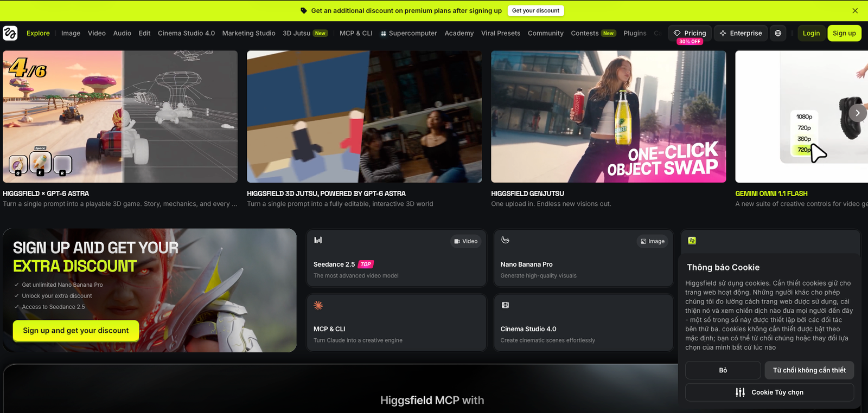Click the Seedance 2.5 bars icon
Screen dimensions: 868x413
click(x=318, y=240)
